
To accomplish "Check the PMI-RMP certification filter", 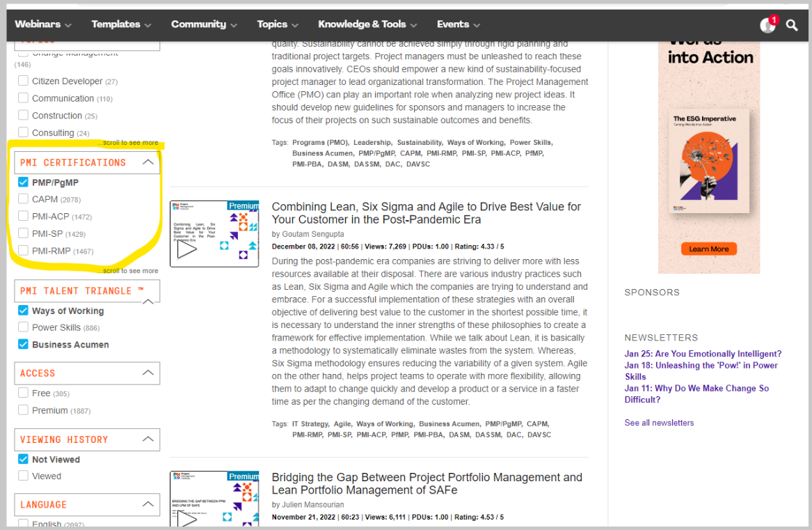I will click(x=23, y=251).
